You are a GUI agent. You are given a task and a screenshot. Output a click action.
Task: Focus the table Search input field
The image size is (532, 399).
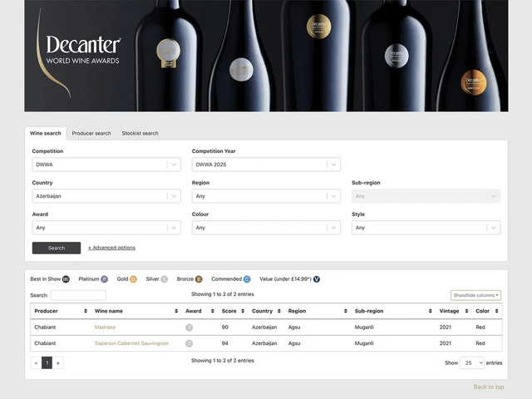click(78, 295)
